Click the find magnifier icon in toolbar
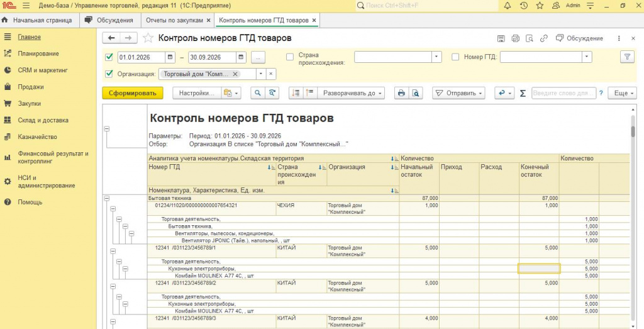This screenshot has width=644, height=329. point(257,93)
